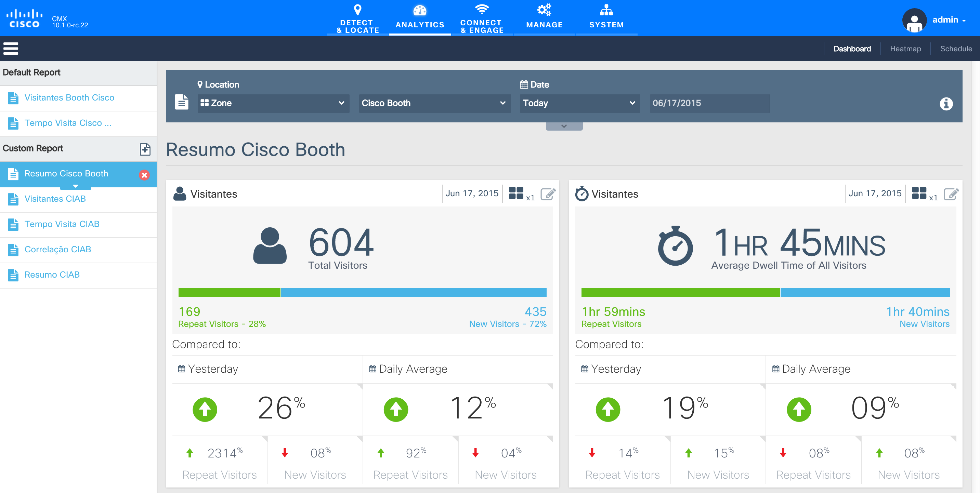Switch to Analytics tab
Screen dimensions: 980x493
[x=420, y=18]
